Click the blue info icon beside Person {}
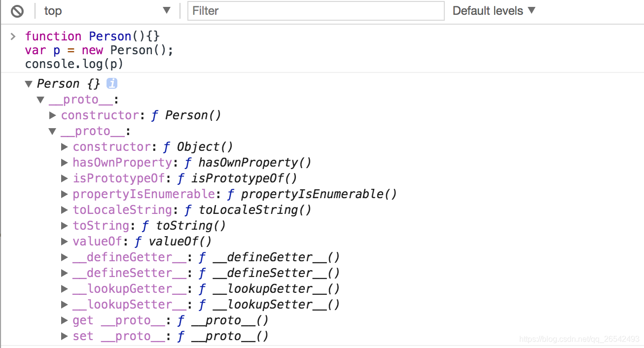 click(112, 83)
